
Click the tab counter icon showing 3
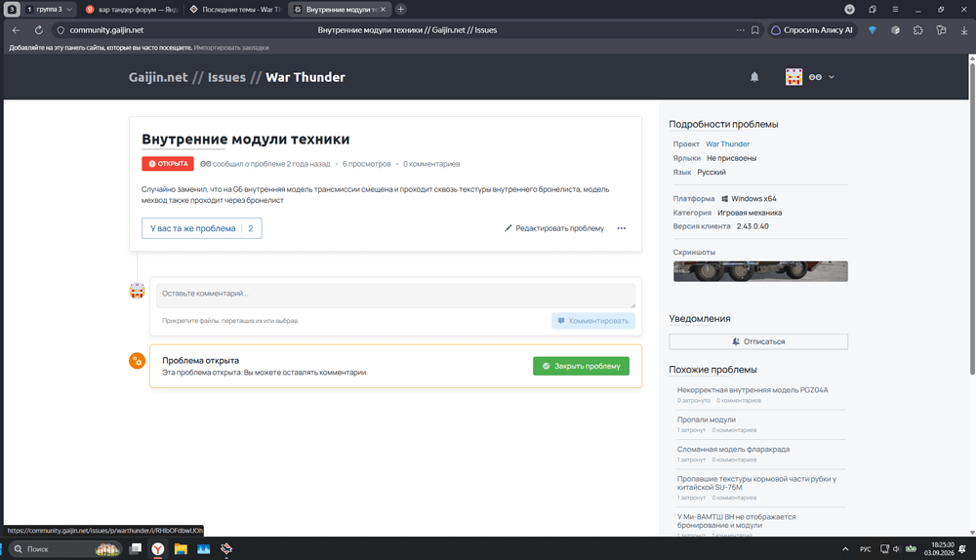pos(11,10)
